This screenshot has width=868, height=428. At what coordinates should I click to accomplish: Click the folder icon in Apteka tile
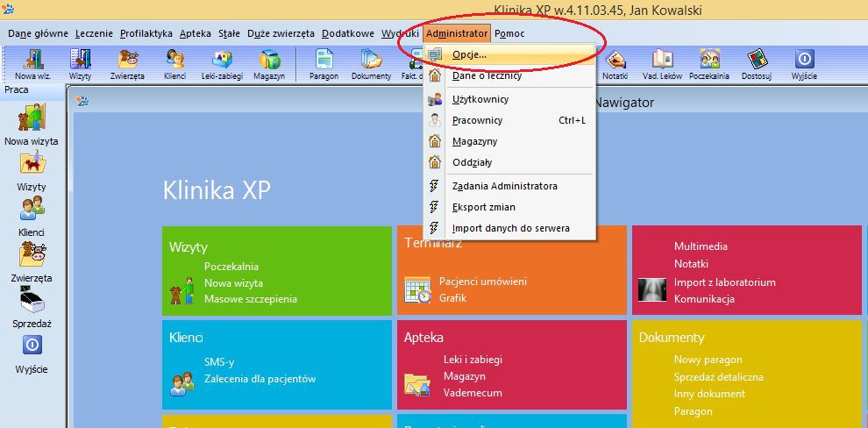coord(417,384)
